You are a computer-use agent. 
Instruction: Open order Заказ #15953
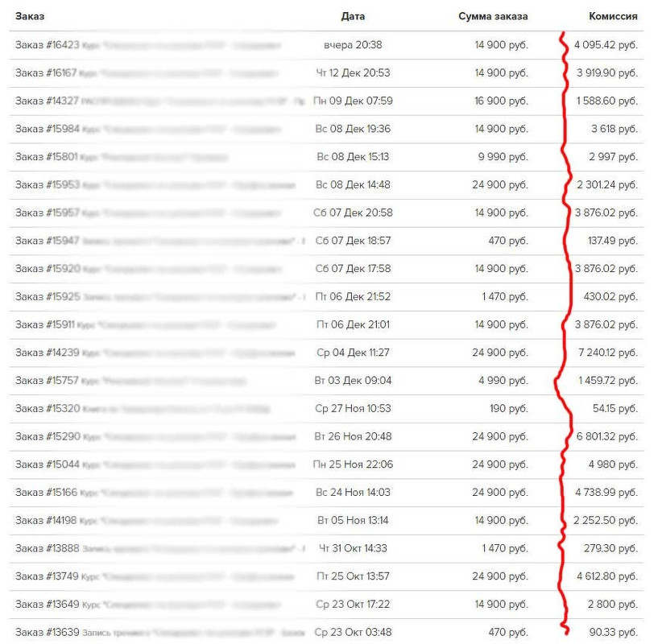pos(47,185)
